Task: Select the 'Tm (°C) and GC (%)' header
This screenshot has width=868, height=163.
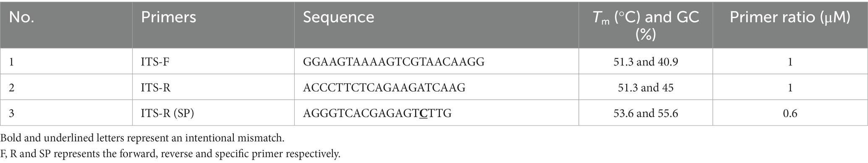Action: (x=646, y=25)
